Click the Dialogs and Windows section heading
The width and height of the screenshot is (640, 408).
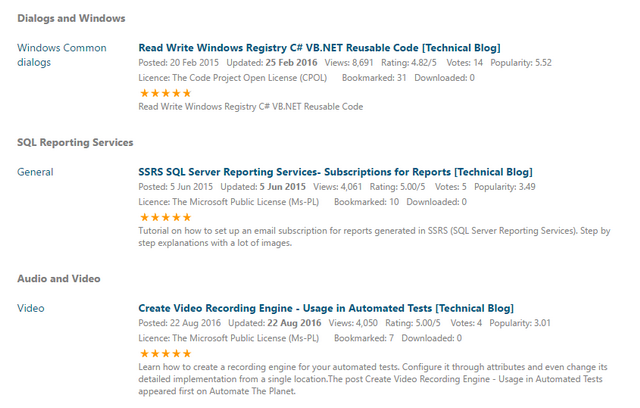coord(71,18)
